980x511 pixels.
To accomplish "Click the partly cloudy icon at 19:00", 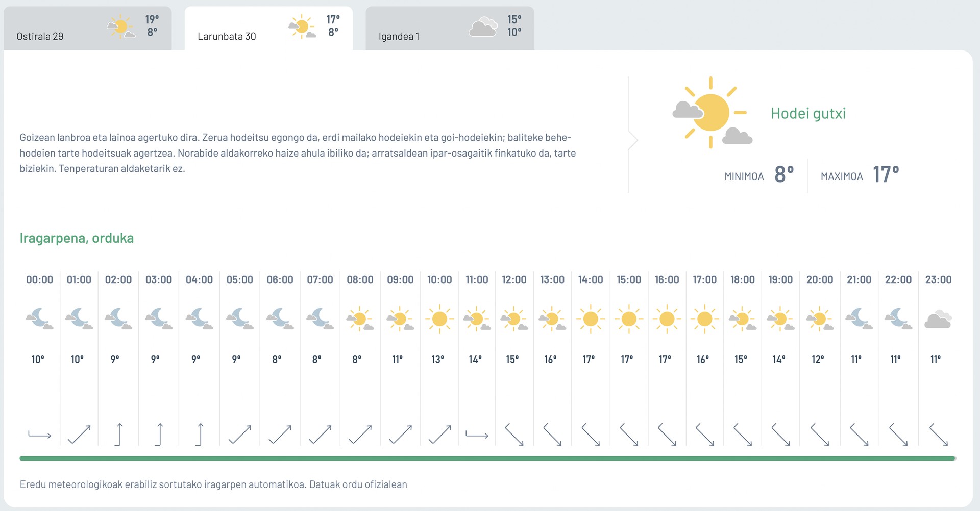I will point(780,319).
